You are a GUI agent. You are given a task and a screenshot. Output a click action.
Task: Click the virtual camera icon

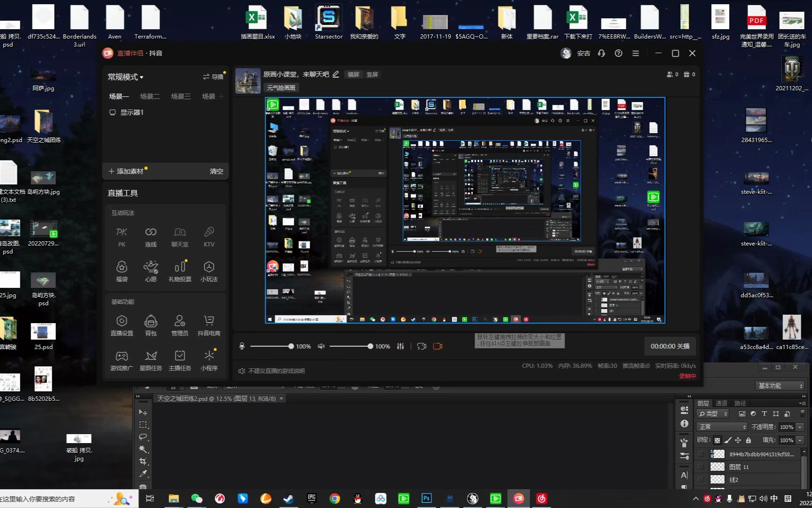422,346
